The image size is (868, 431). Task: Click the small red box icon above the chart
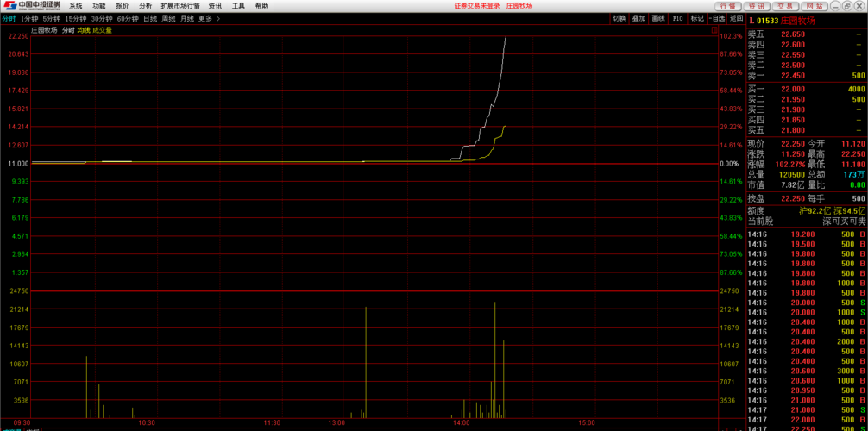[x=714, y=30]
